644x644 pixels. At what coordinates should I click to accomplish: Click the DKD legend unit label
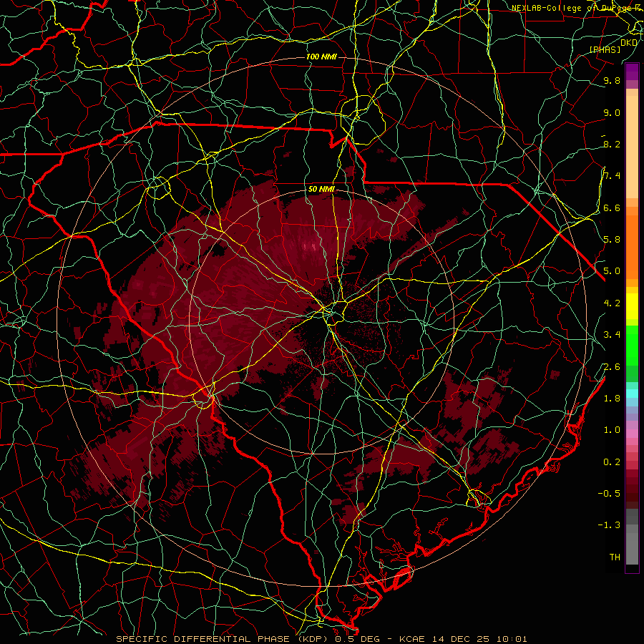pos(629,42)
